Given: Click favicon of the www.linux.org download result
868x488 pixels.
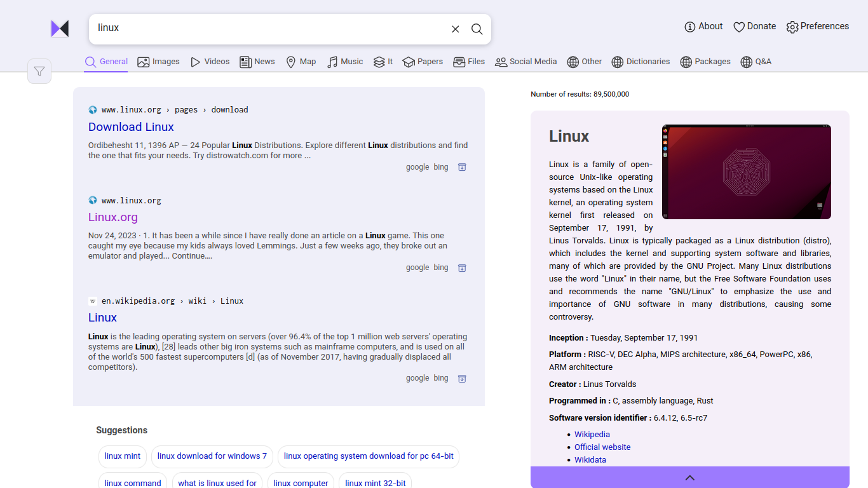Looking at the screenshot, I should pos(93,110).
